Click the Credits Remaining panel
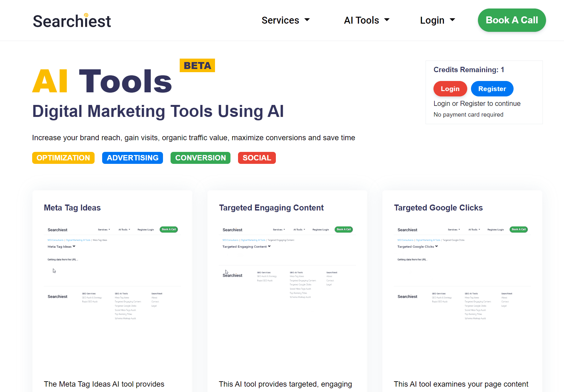 point(469,70)
